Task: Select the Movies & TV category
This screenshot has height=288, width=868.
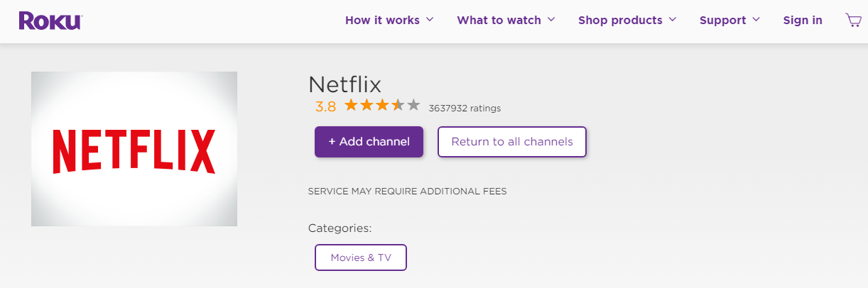Action: pos(361,257)
